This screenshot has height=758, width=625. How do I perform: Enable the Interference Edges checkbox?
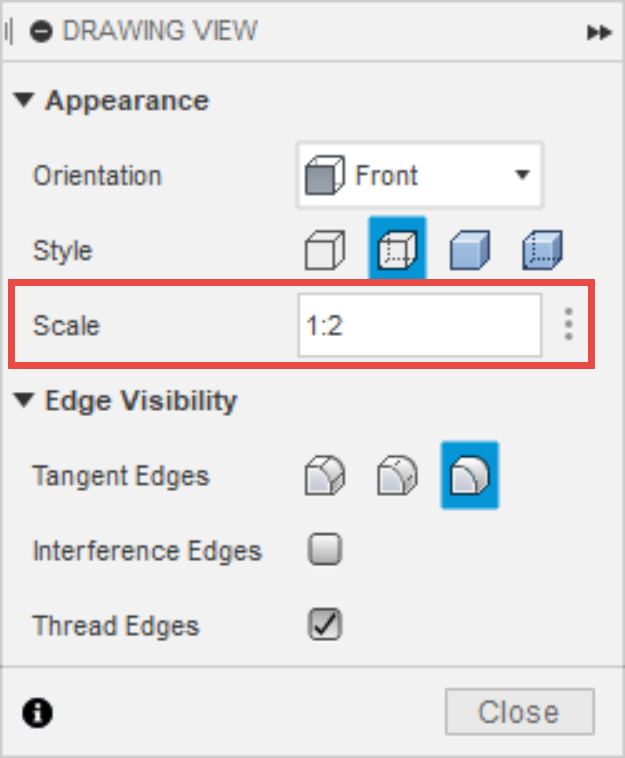click(x=325, y=550)
